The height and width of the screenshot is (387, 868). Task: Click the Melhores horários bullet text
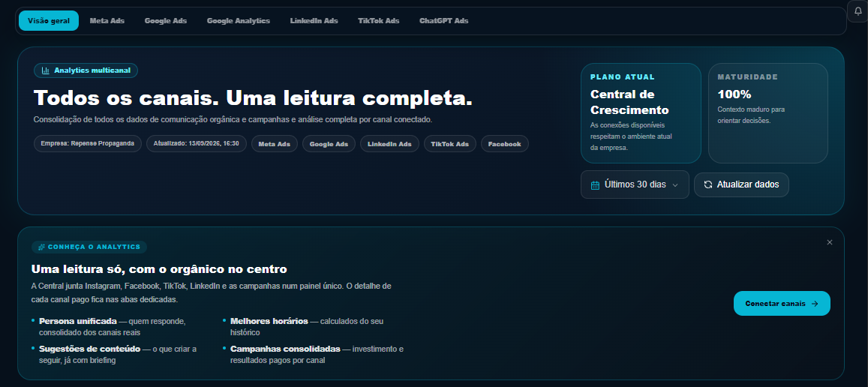point(269,321)
